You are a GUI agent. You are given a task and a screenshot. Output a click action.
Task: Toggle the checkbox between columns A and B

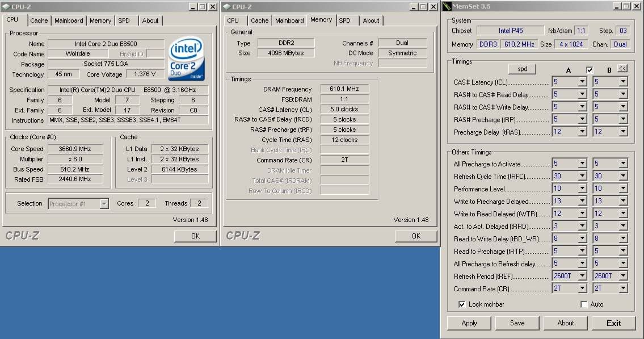coord(590,70)
